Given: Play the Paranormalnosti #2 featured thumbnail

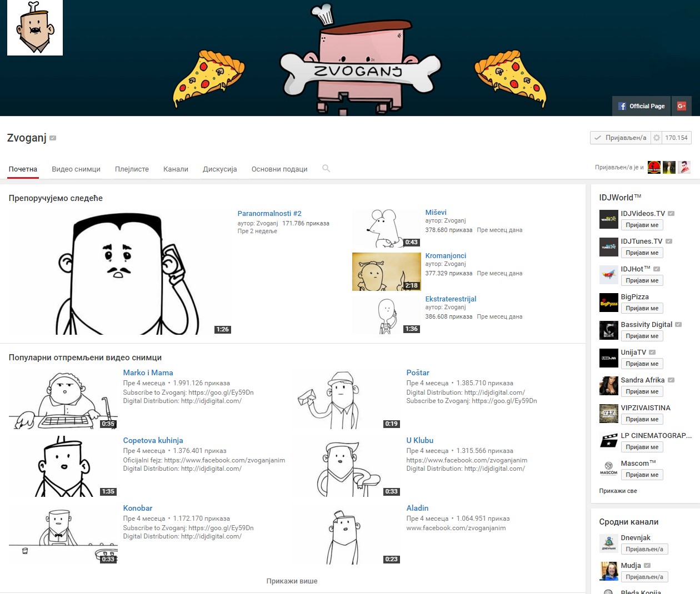Looking at the screenshot, I should (x=121, y=272).
